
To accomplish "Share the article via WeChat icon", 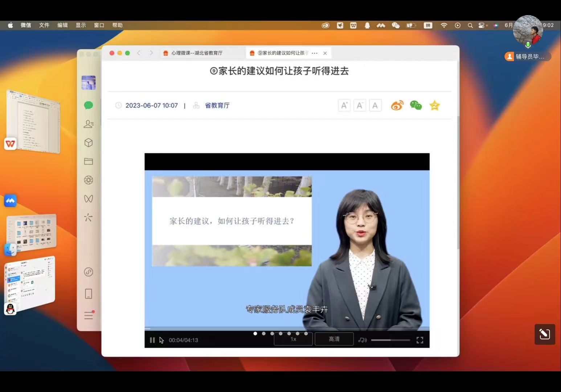I will pos(416,106).
